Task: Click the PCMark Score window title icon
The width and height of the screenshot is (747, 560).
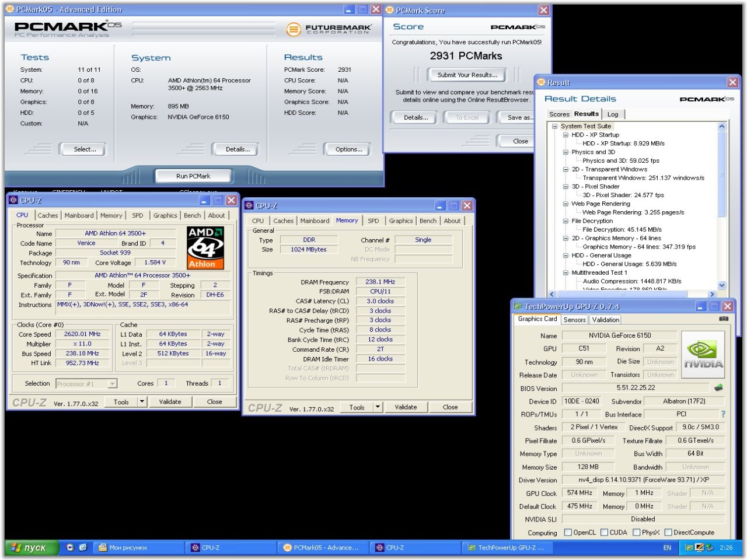Action: pyautogui.click(x=390, y=10)
